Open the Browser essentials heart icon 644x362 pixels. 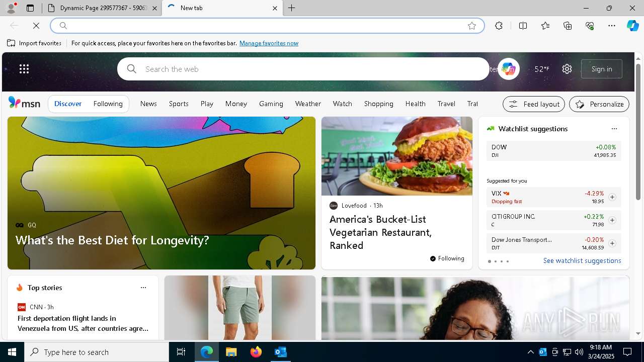pos(590,26)
